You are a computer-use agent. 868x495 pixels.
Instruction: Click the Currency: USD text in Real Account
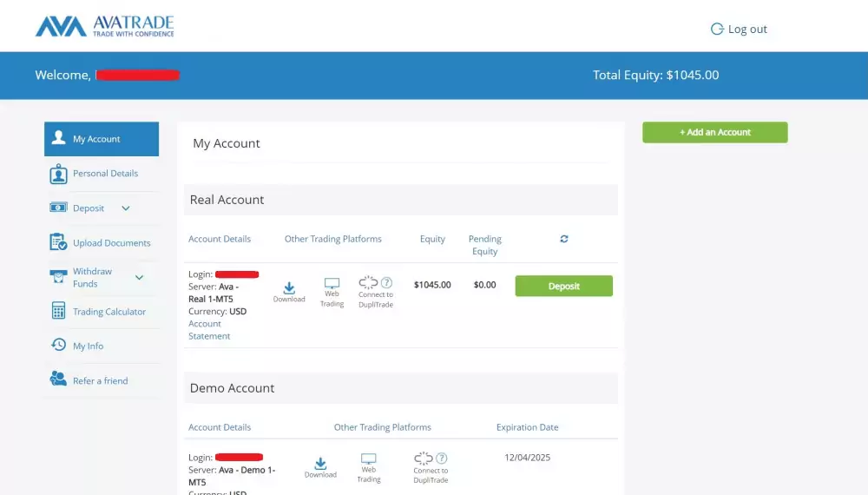[218, 311]
